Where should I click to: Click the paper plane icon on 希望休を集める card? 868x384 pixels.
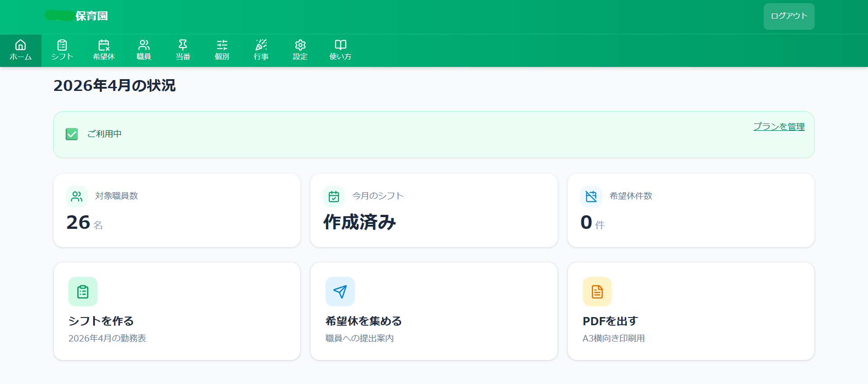pyautogui.click(x=340, y=292)
